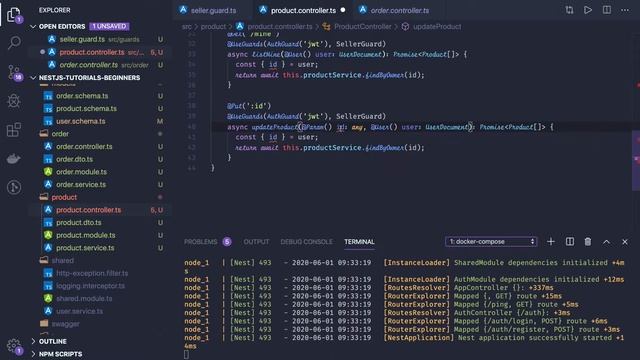
Task: Click the src breadcrumb segment
Action: click(187, 27)
